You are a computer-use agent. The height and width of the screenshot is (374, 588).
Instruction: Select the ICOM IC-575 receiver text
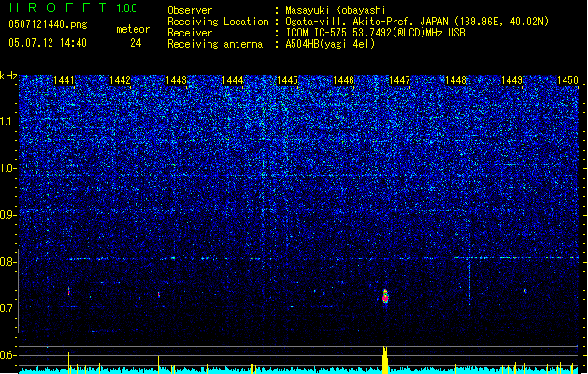pyautogui.click(x=375, y=33)
